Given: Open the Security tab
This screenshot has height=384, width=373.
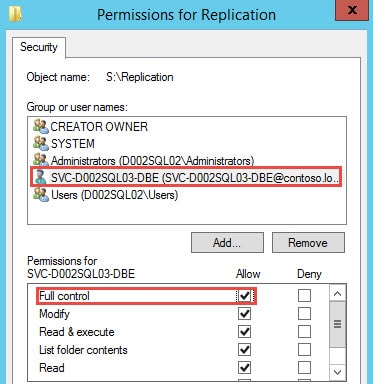Looking at the screenshot, I should tap(39, 47).
